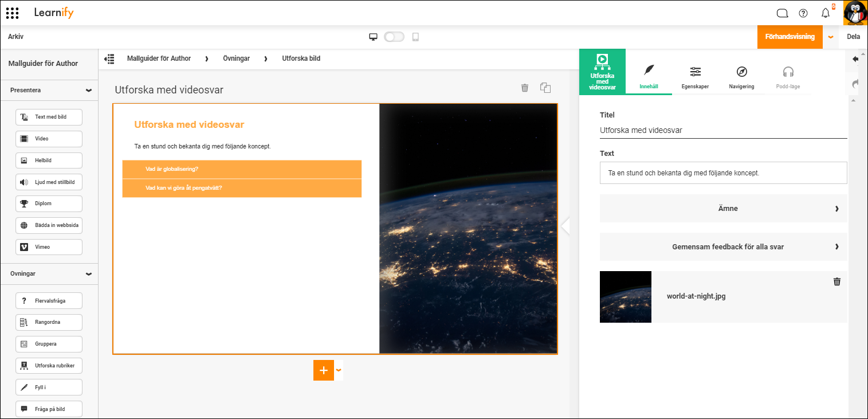
Task: Delete slide using trash icon near title
Action: point(524,88)
